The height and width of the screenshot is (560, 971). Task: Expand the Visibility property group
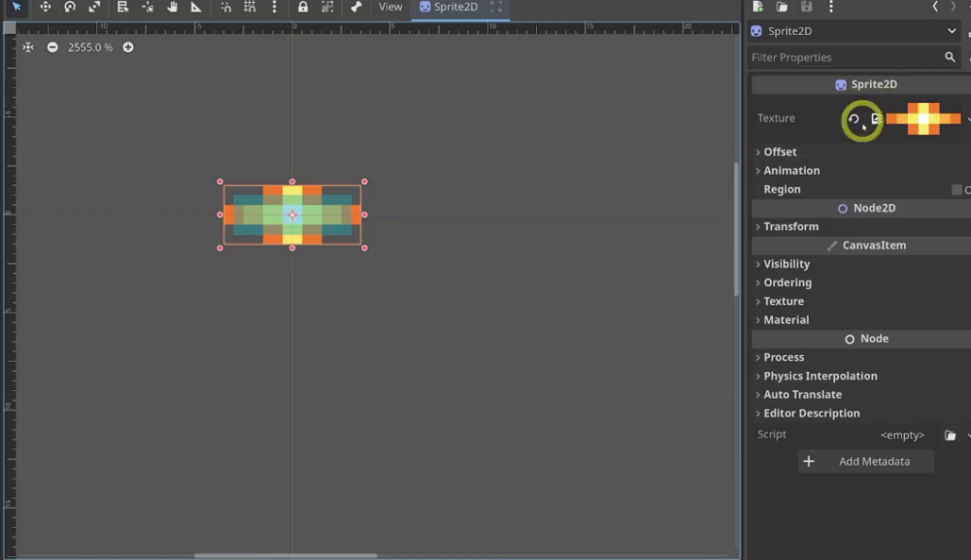(787, 264)
